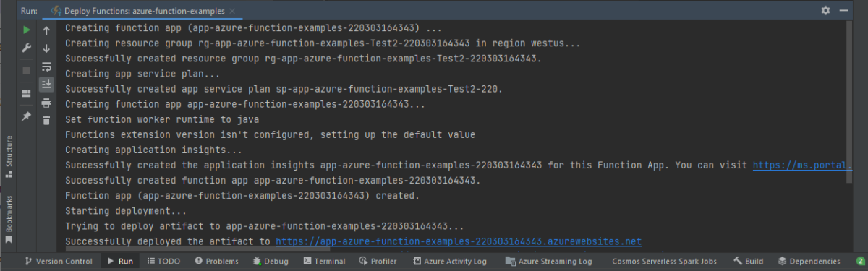Click the green Rerun play icon
The image size is (868, 271).
coord(26,30)
